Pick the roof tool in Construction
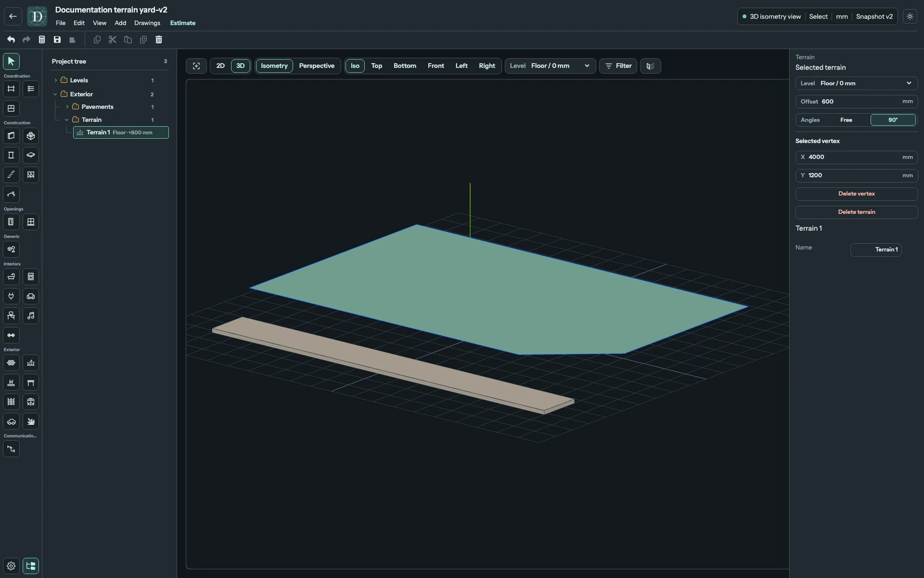Viewport: 924px width, 578px height. click(x=11, y=195)
